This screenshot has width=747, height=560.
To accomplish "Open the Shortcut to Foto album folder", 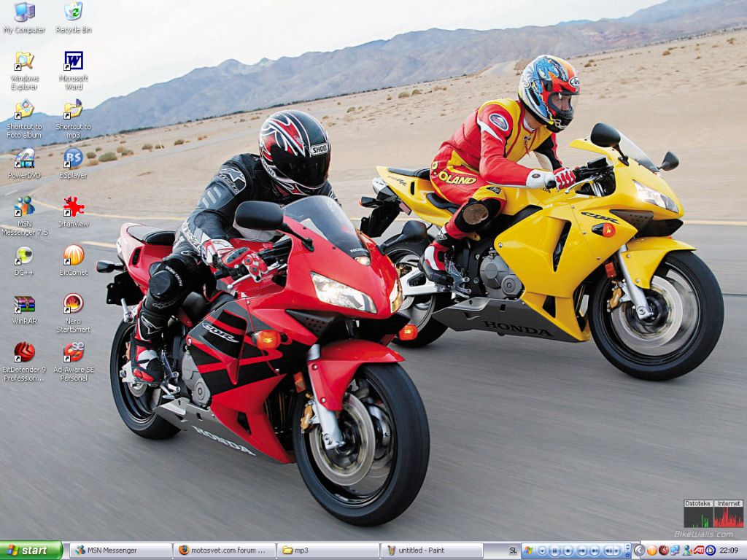I will (24, 119).
